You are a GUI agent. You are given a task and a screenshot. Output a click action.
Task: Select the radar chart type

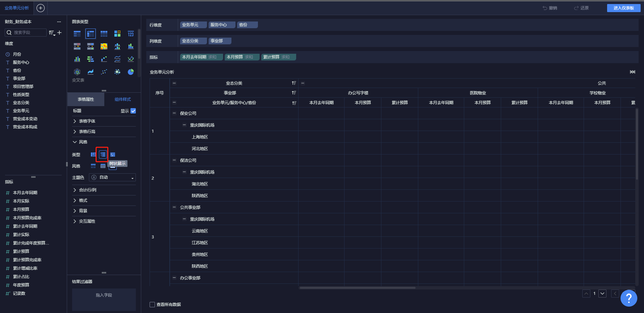[x=77, y=72]
